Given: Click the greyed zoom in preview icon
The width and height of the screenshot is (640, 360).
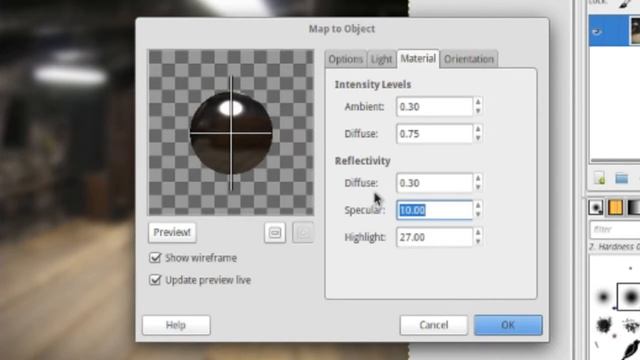Looking at the screenshot, I should tap(303, 233).
